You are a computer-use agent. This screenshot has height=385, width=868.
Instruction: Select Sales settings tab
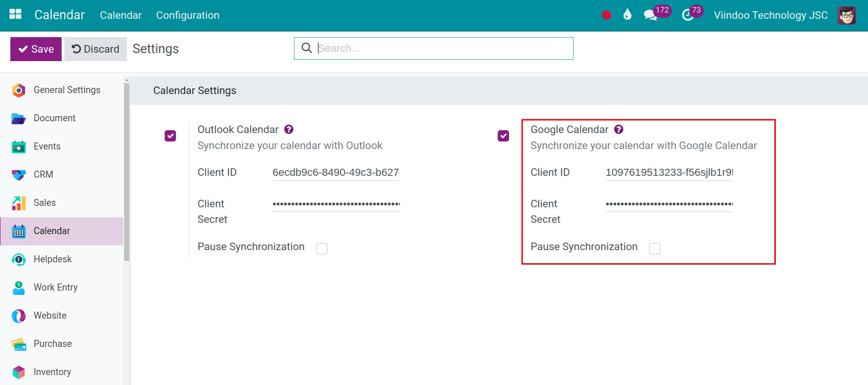coord(62,203)
